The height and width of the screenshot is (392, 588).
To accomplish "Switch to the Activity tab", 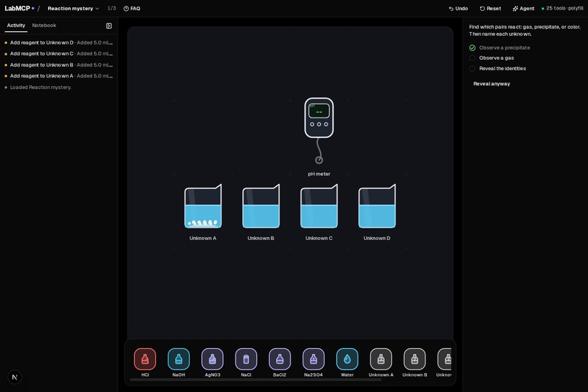I will [x=16, y=25].
